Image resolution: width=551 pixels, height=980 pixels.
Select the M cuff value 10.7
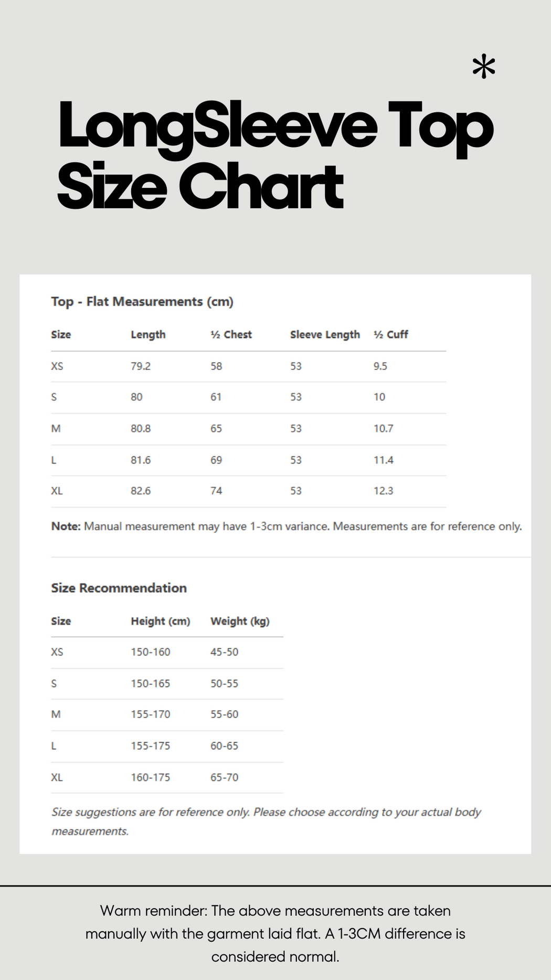tap(383, 429)
